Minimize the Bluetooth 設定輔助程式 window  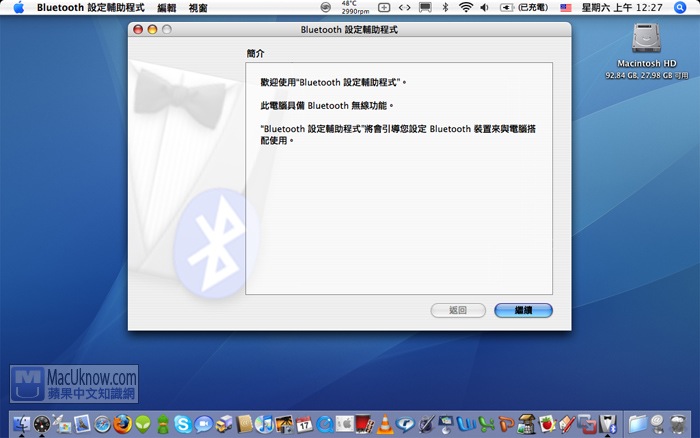click(x=152, y=29)
